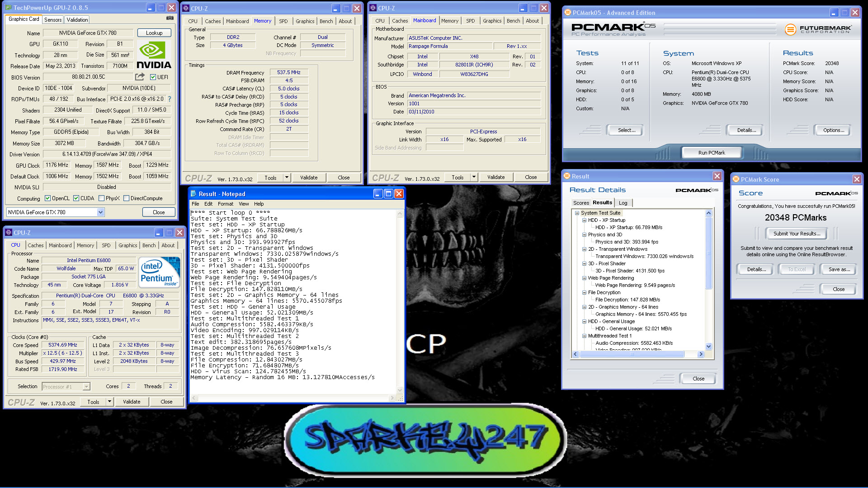Image resolution: width=868 pixels, height=488 pixels.
Task: Click the down arrow of Result tree scrollbar
Action: point(708,347)
